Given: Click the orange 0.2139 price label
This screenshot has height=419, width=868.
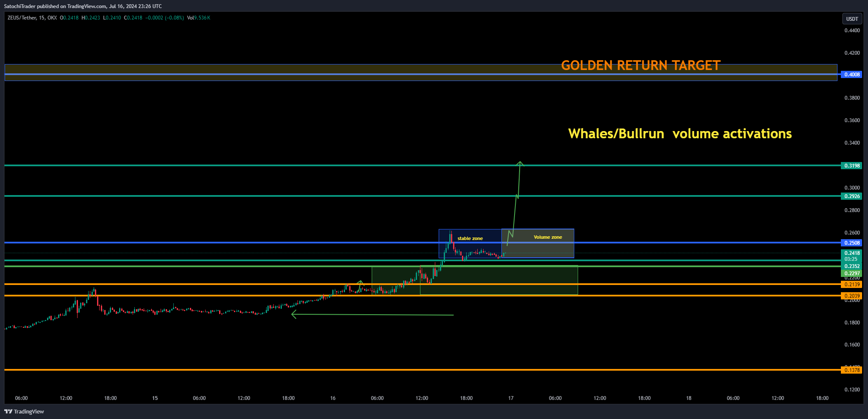Looking at the screenshot, I should click(851, 285).
